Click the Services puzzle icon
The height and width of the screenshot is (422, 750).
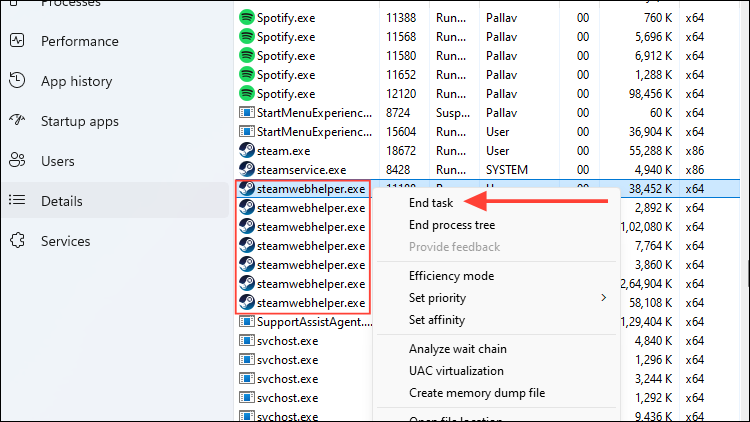(x=17, y=240)
